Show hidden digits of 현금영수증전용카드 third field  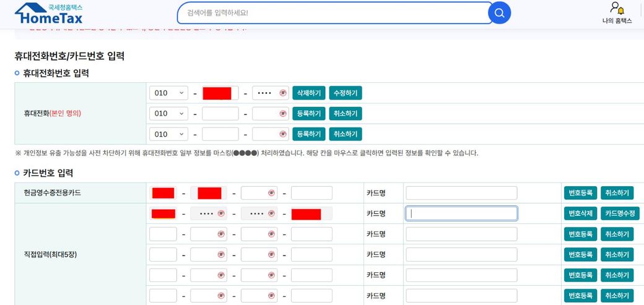(x=271, y=193)
